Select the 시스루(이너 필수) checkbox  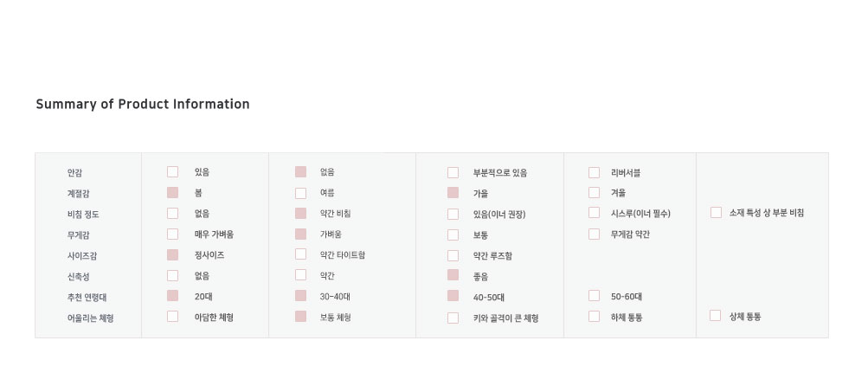pos(595,213)
